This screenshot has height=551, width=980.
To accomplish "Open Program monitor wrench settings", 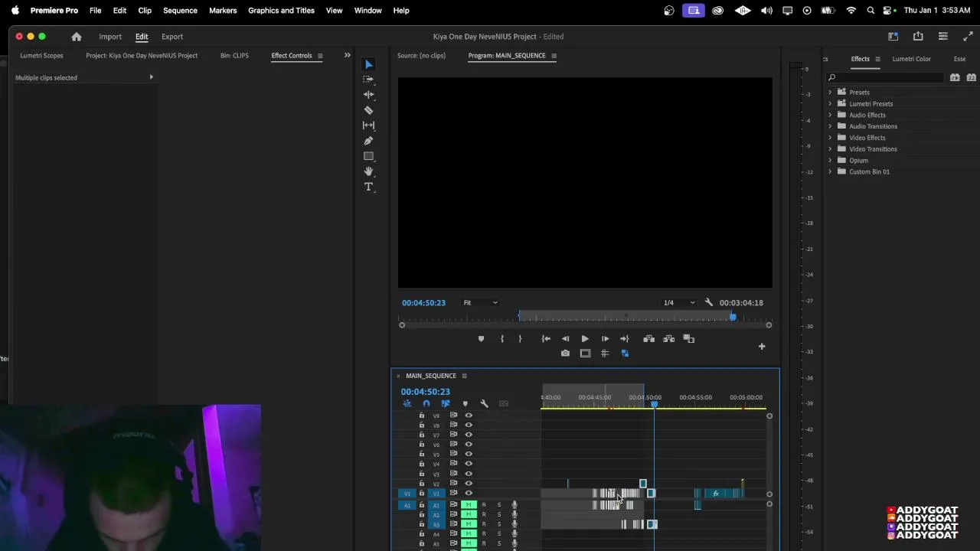I will point(709,303).
